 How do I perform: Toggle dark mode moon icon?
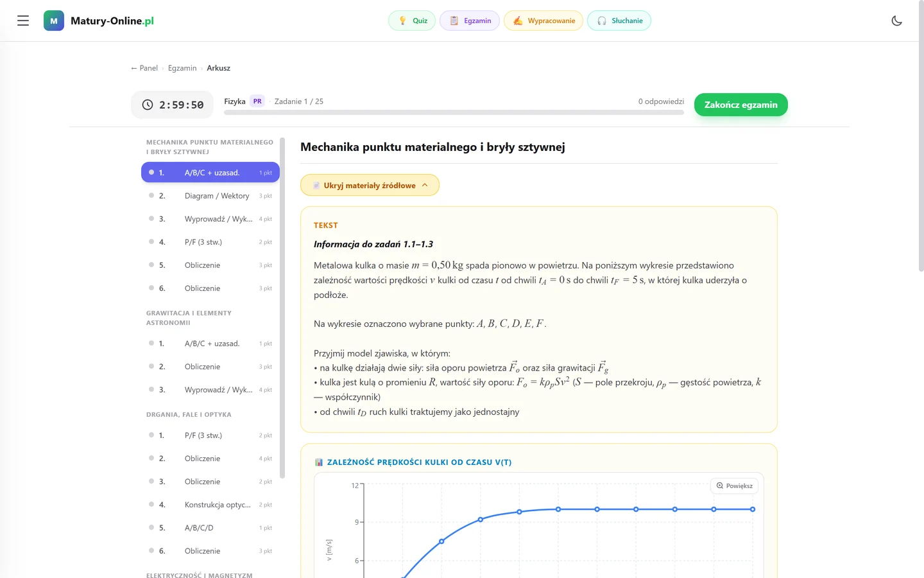[897, 21]
